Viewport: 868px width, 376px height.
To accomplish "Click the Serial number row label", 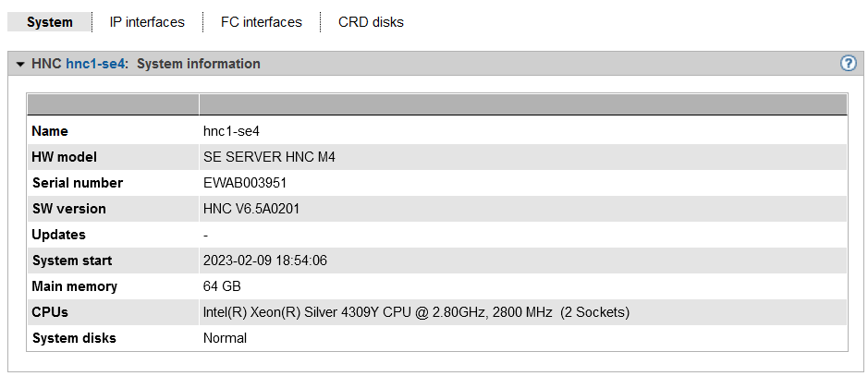I will [x=78, y=183].
